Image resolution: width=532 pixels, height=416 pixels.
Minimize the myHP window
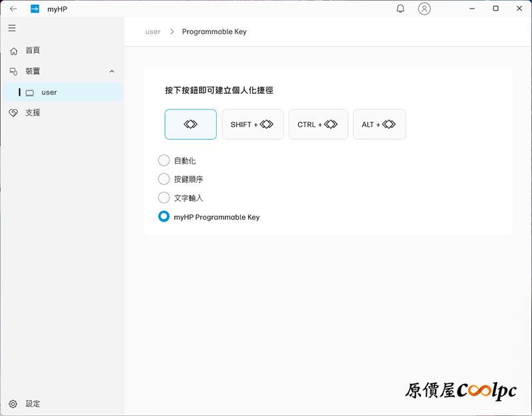(x=472, y=9)
